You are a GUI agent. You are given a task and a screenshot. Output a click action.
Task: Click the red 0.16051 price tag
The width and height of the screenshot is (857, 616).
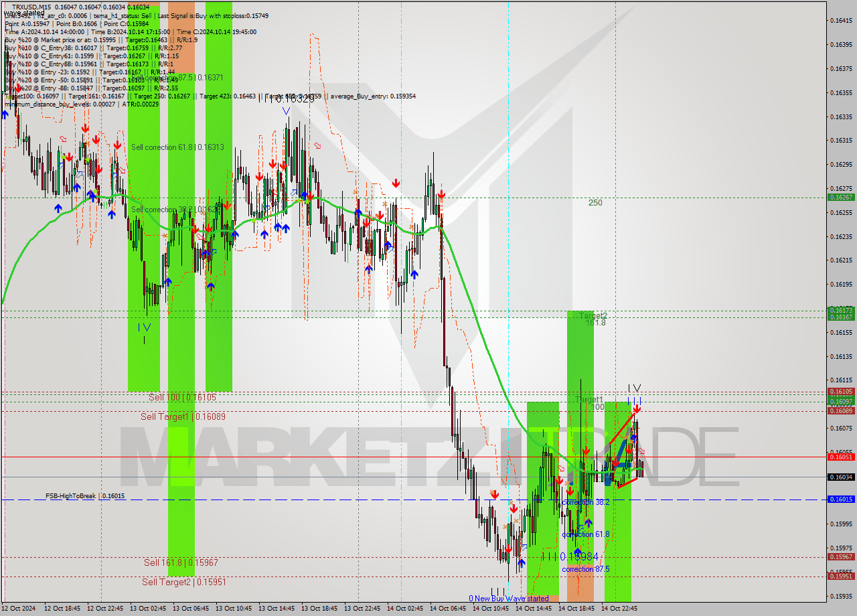841,457
